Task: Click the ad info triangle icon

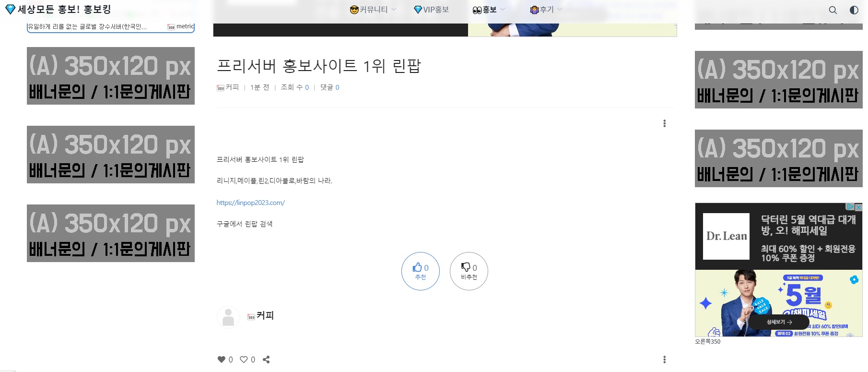Action: (850, 207)
